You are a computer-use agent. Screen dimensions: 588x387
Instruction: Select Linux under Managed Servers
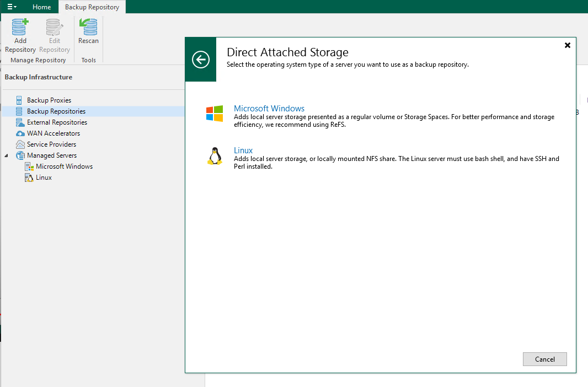point(44,178)
